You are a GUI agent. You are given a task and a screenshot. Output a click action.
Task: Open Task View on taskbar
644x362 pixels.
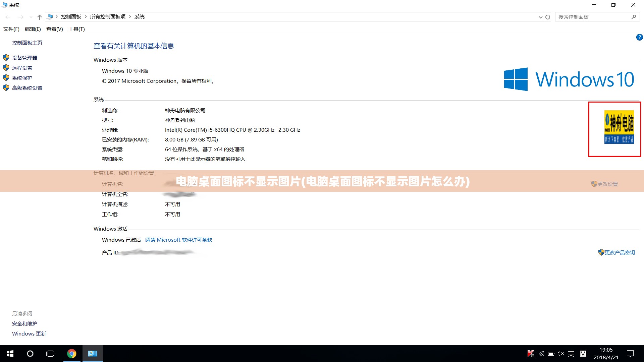tap(50, 354)
